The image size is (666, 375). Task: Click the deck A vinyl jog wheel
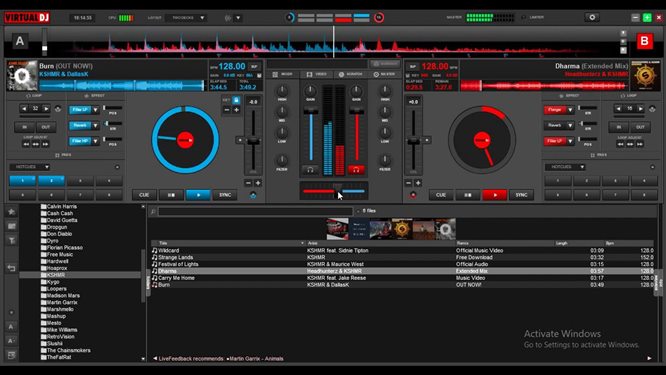tap(185, 140)
